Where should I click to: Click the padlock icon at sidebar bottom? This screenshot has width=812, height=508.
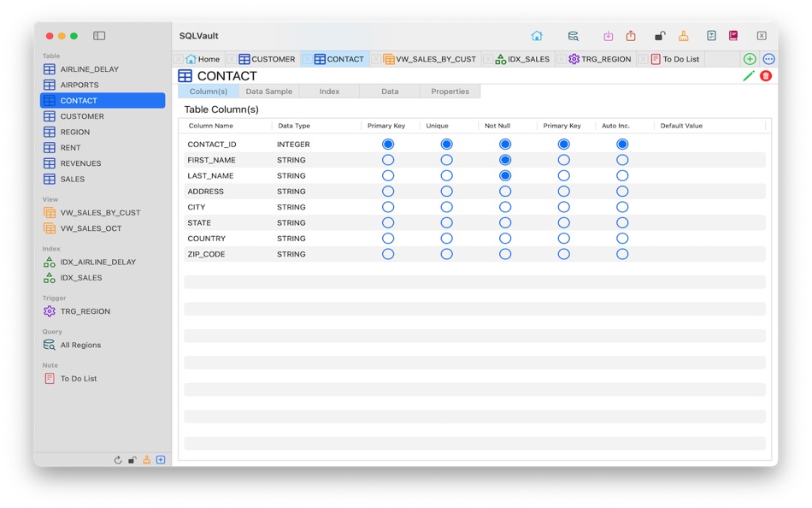click(x=132, y=460)
